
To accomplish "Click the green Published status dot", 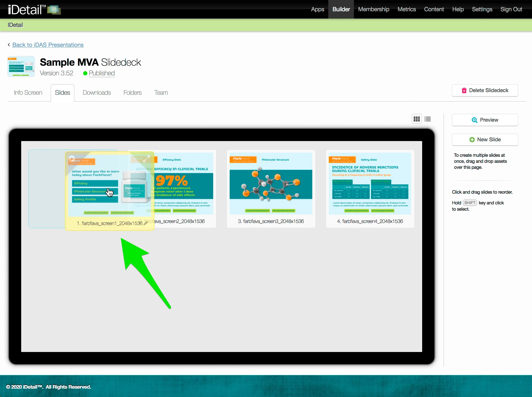I will click(85, 73).
